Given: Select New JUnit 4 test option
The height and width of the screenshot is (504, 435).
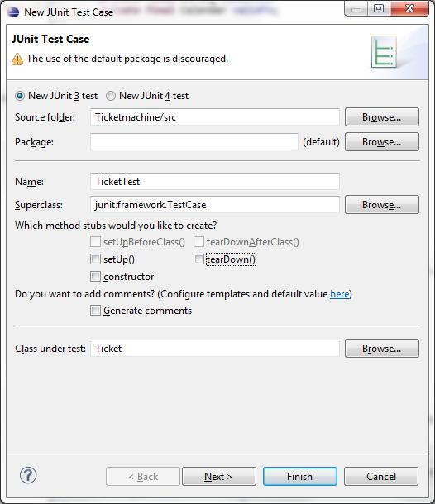Looking at the screenshot, I should point(111,96).
